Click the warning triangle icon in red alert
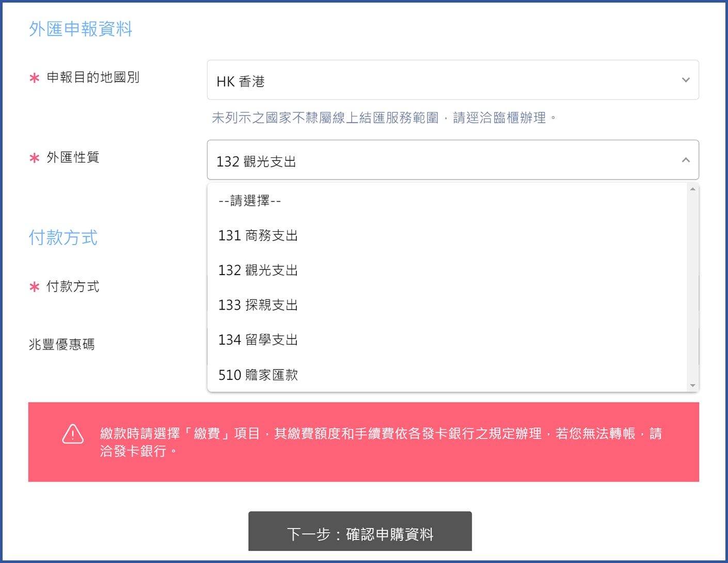 (72, 435)
